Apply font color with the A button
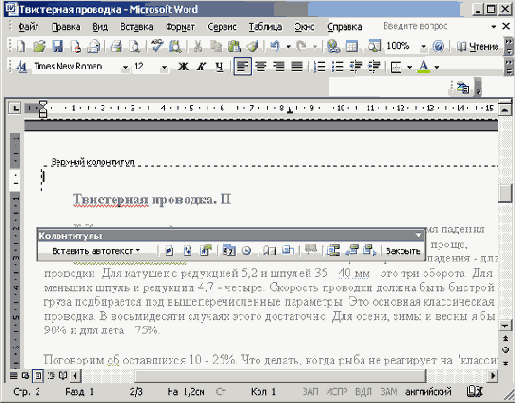This screenshot has width=515, height=403. pyautogui.click(x=424, y=67)
